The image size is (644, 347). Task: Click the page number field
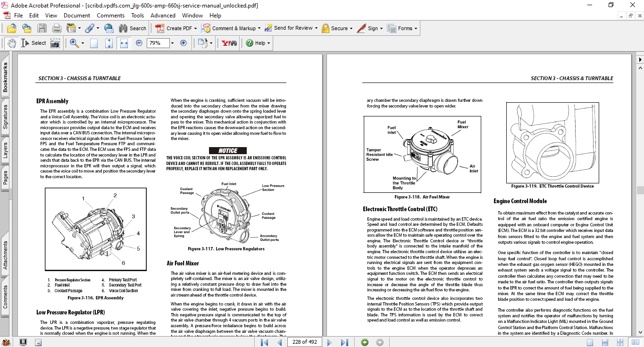305,342
